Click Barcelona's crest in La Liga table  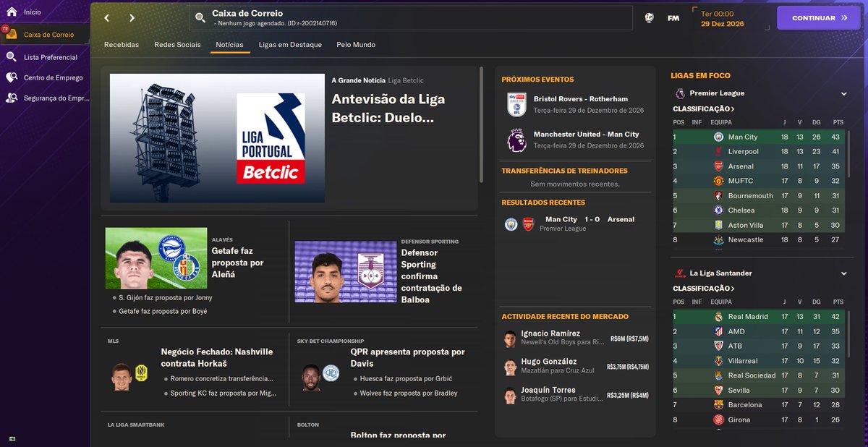pyautogui.click(x=718, y=405)
